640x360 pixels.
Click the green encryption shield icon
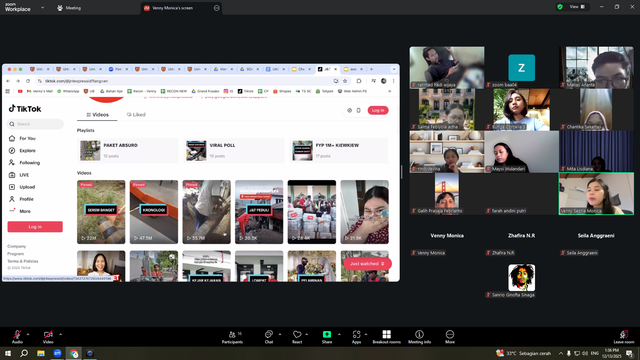tap(560, 7)
